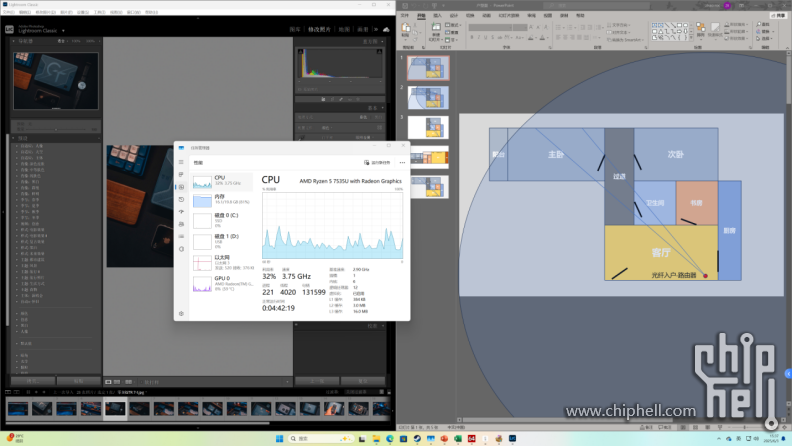Toggle highlight clipping indicator in Lightroom histogram
This screenshot has width=792, height=446.
coord(380,52)
